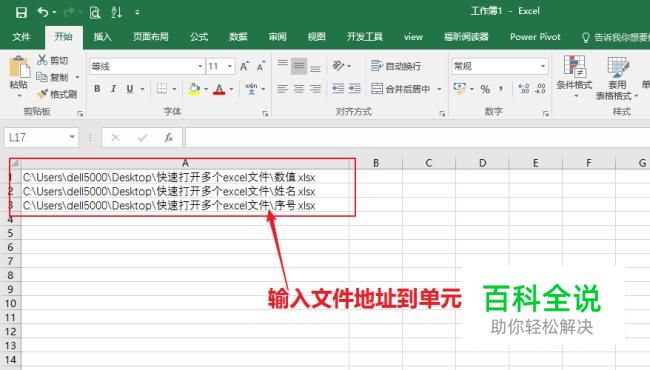The image size is (650, 370).
Task: Open merge and center dropdown arrow
Action: 439,89
